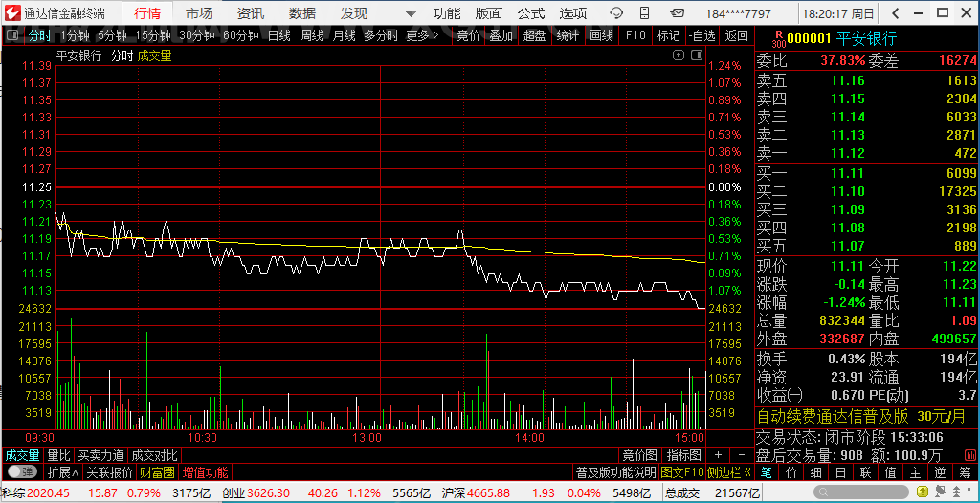Click the red Tongdaxin logo icon

coord(11,13)
